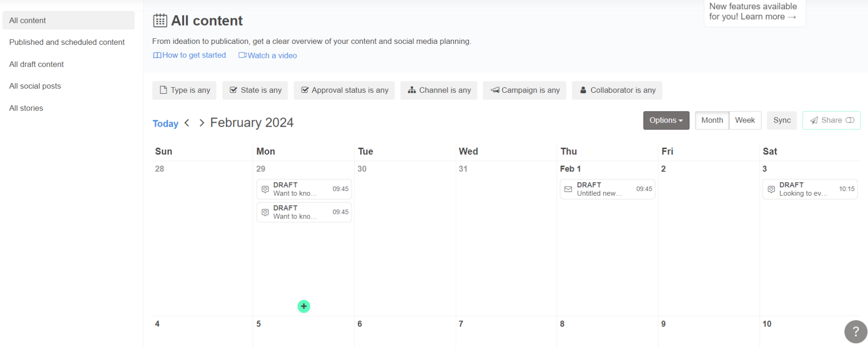This screenshot has height=347, width=868.
Task: Open the email draft on Feb 1
Action: click(607, 189)
